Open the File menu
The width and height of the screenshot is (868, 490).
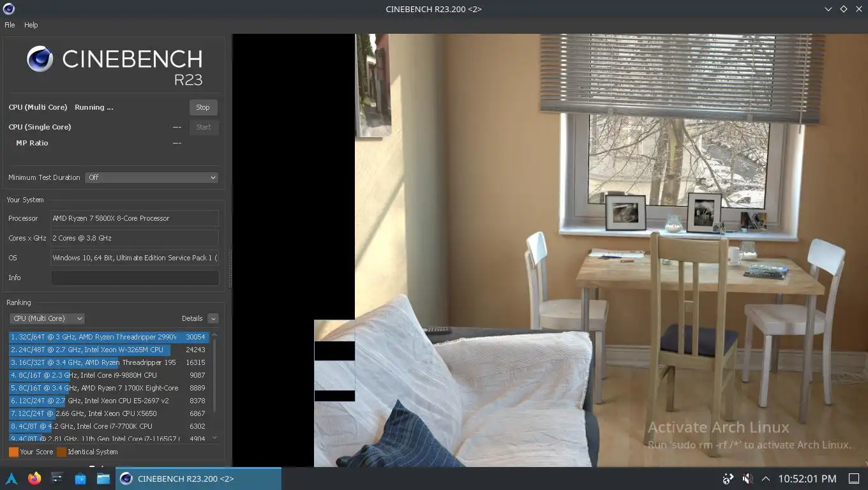(10, 25)
